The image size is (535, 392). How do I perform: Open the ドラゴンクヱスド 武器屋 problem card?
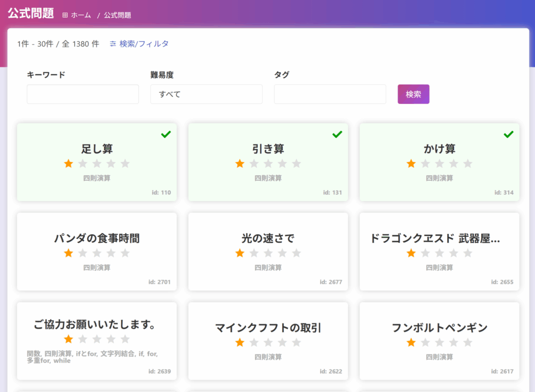tap(435, 239)
